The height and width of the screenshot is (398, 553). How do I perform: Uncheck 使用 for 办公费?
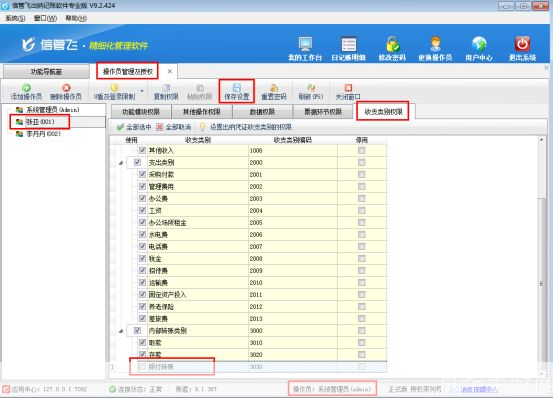[x=142, y=198]
